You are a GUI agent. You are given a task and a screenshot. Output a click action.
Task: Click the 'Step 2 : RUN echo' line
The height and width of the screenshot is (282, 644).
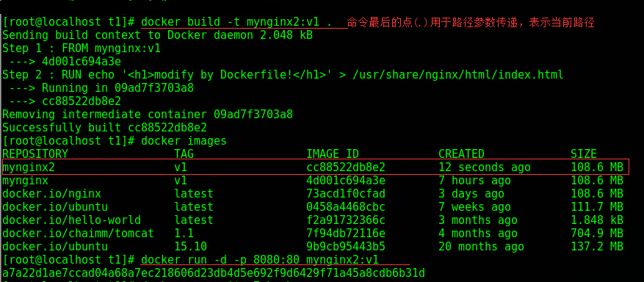pyautogui.click(x=283, y=75)
